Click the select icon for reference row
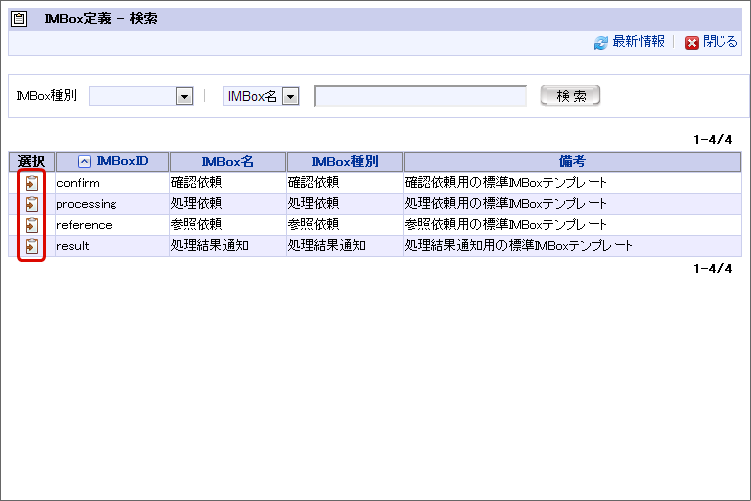This screenshot has height=501, width=751. click(32, 225)
